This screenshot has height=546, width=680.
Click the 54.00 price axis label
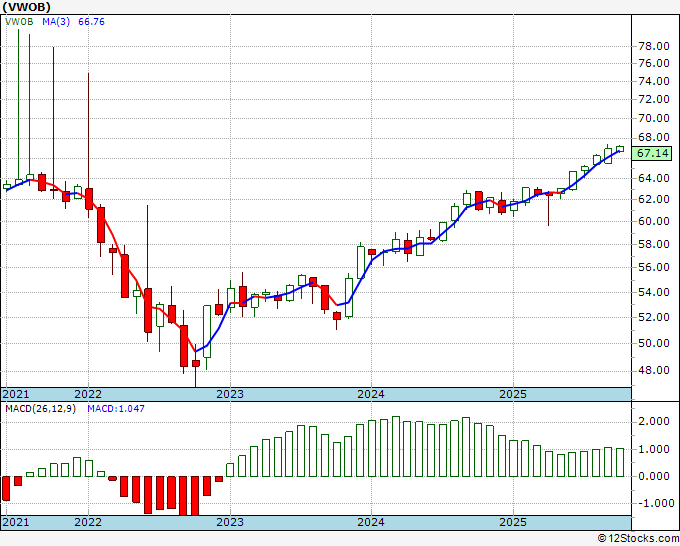pos(654,292)
